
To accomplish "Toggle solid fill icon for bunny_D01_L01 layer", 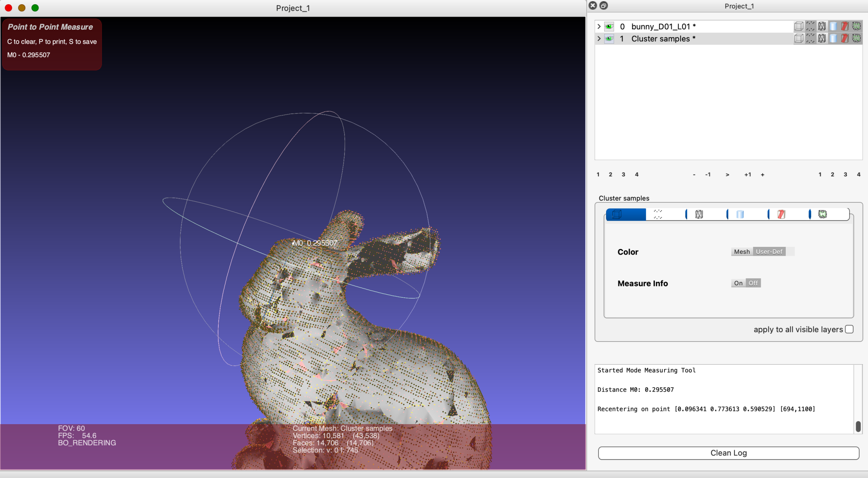I will [x=833, y=26].
